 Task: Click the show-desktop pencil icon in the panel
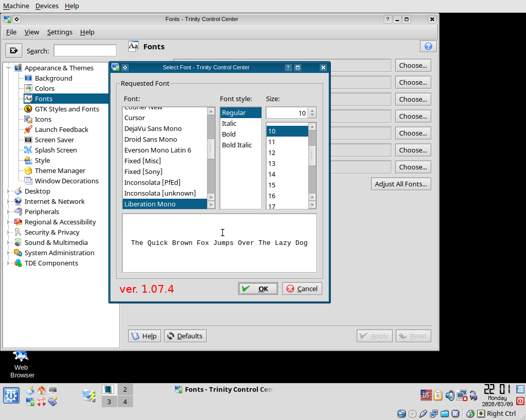point(30,390)
